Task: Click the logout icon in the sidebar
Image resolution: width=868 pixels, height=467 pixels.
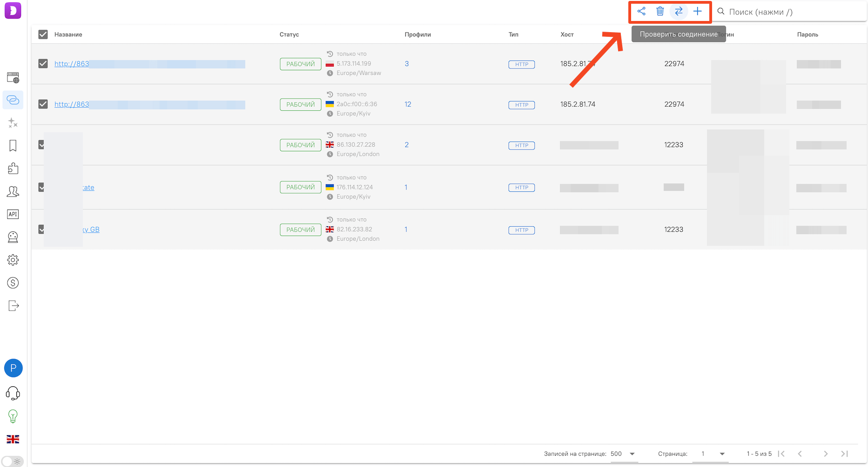Action: click(13, 305)
